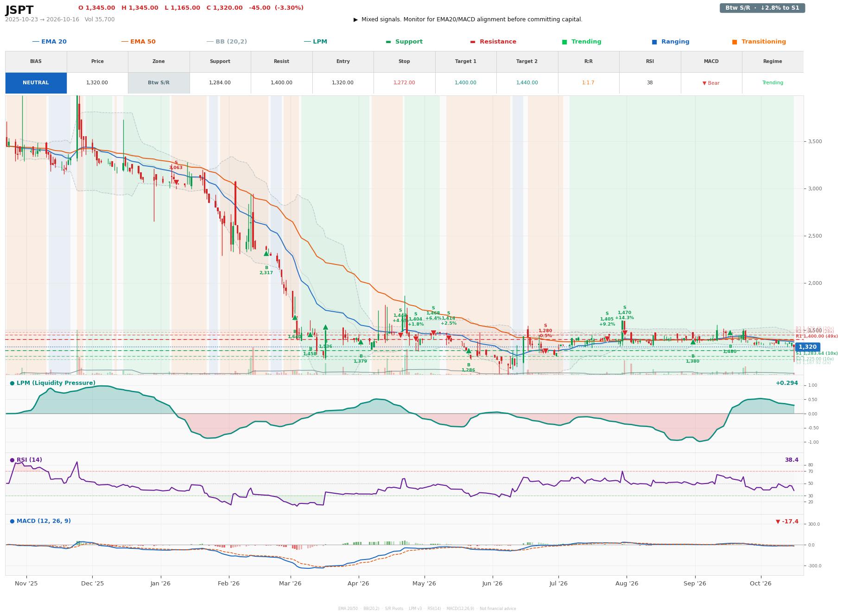The height and width of the screenshot is (616, 843).
Task: Click the top-right badge reading ↓2.8% to S1
Action: 762,8
